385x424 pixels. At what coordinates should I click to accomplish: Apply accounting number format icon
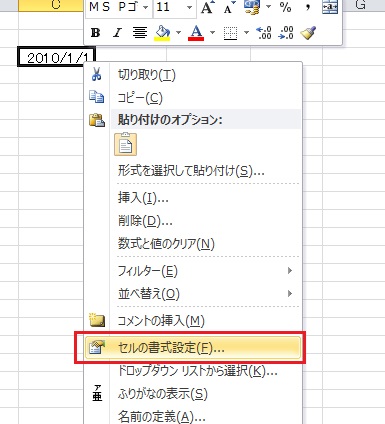point(251,7)
